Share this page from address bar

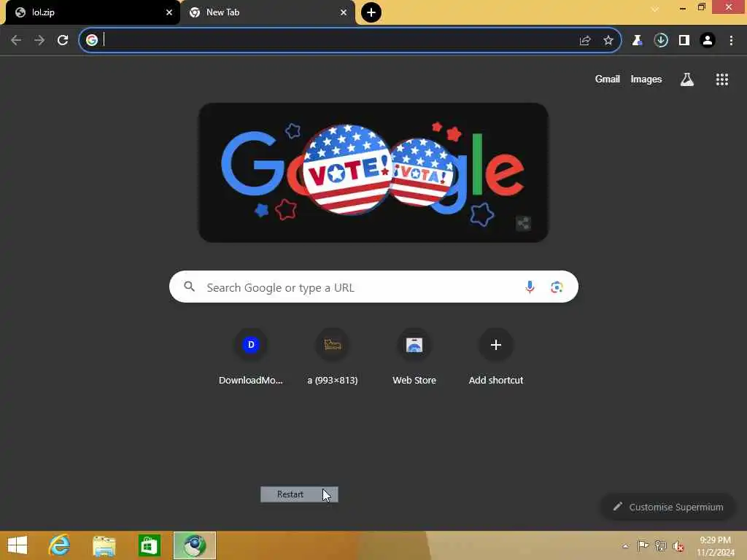585,41
